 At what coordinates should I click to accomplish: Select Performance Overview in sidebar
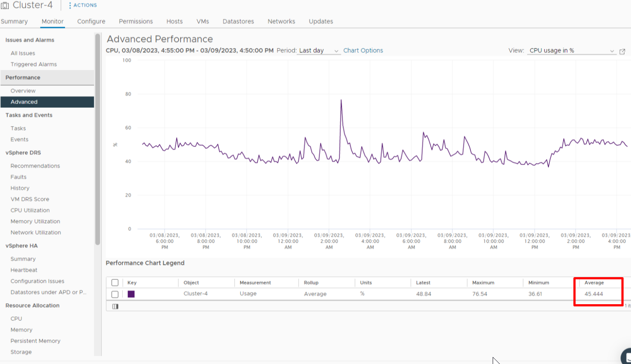coord(23,91)
